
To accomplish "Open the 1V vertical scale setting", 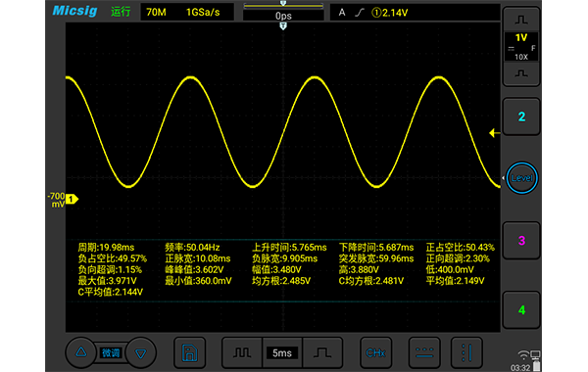I will (521, 47).
